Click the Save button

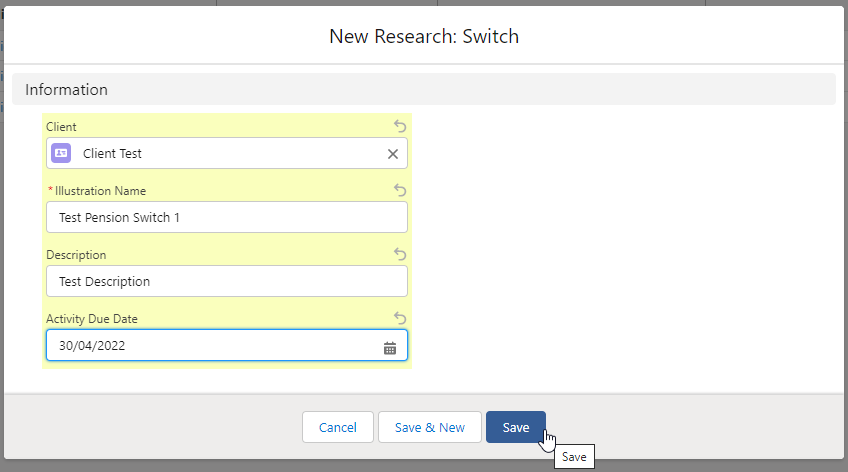(x=515, y=427)
